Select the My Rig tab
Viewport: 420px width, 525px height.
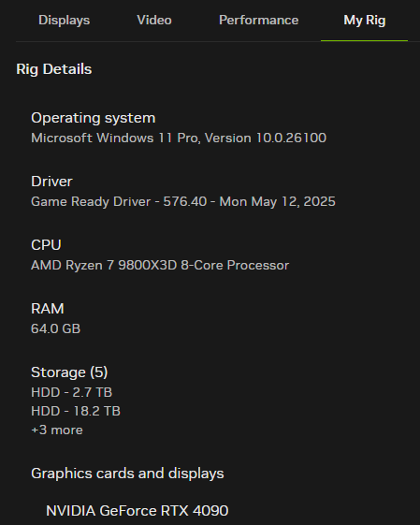pyautogui.click(x=365, y=21)
